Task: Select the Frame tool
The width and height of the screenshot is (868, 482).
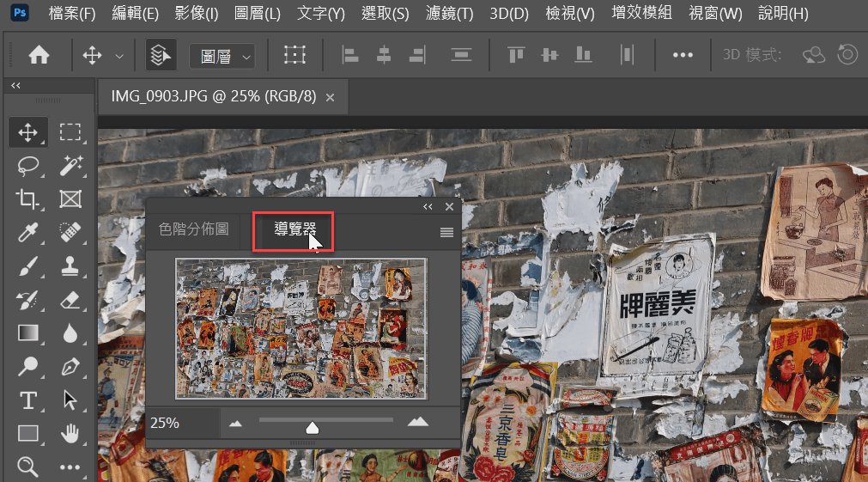Action: click(70, 198)
